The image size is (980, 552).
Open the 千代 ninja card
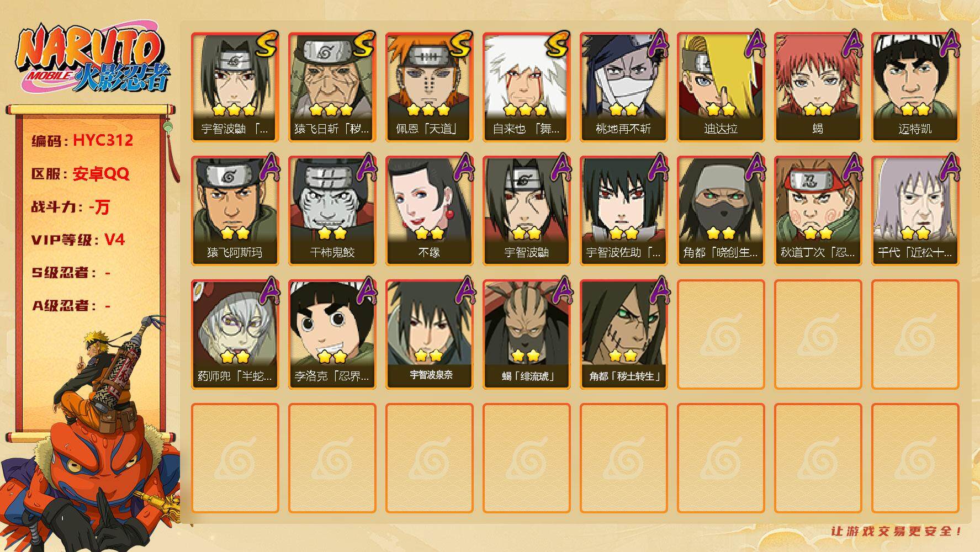click(915, 210)
